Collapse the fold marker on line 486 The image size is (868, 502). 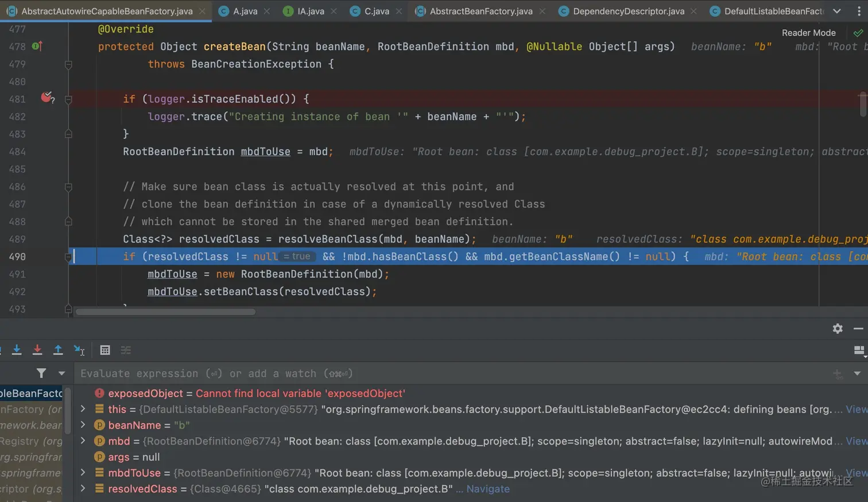click(68, 186)
